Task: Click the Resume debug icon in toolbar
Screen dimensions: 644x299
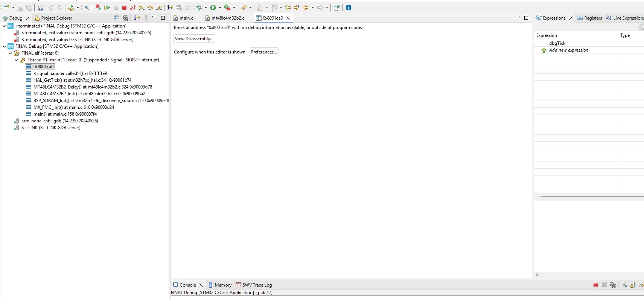Action: [x=107, y=8]
